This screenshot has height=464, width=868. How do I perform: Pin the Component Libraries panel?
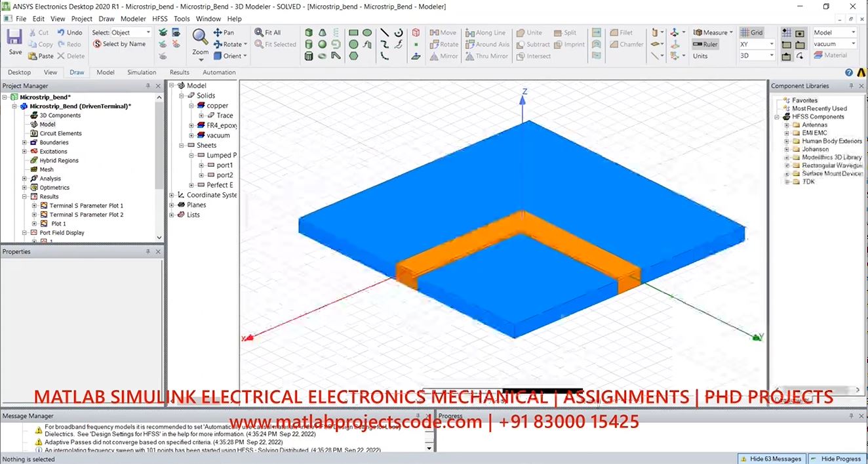coord(851,86)
